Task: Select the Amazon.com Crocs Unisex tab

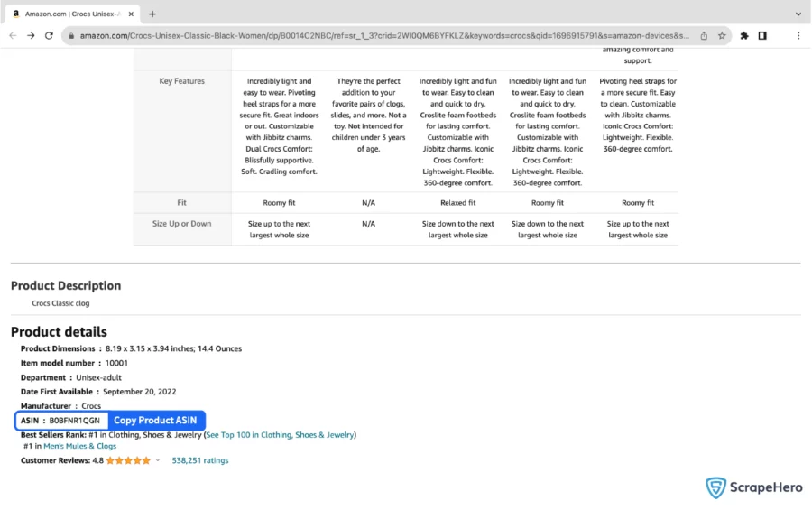Action: [71, 14]
